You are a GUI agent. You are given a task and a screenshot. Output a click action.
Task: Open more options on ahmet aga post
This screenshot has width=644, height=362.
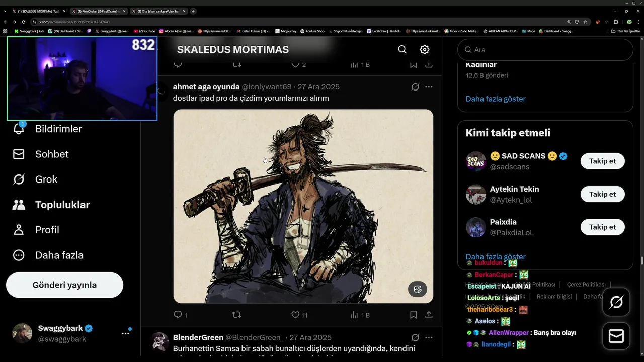click(x=429, y=87)
